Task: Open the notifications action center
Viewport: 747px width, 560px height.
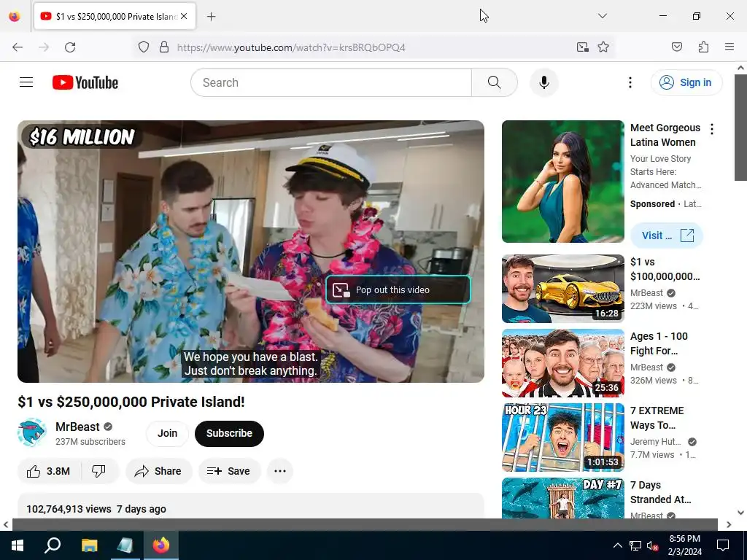Action: (723, 545)
